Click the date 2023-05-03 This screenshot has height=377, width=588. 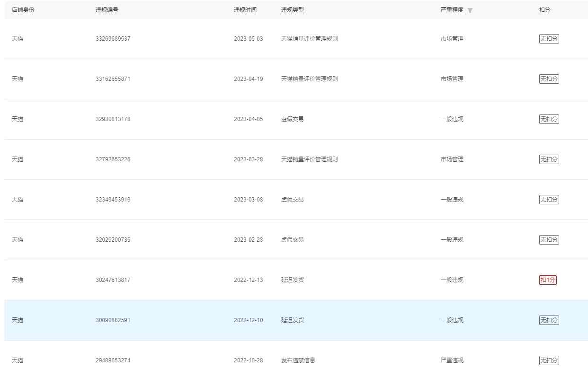pos(248,39)
